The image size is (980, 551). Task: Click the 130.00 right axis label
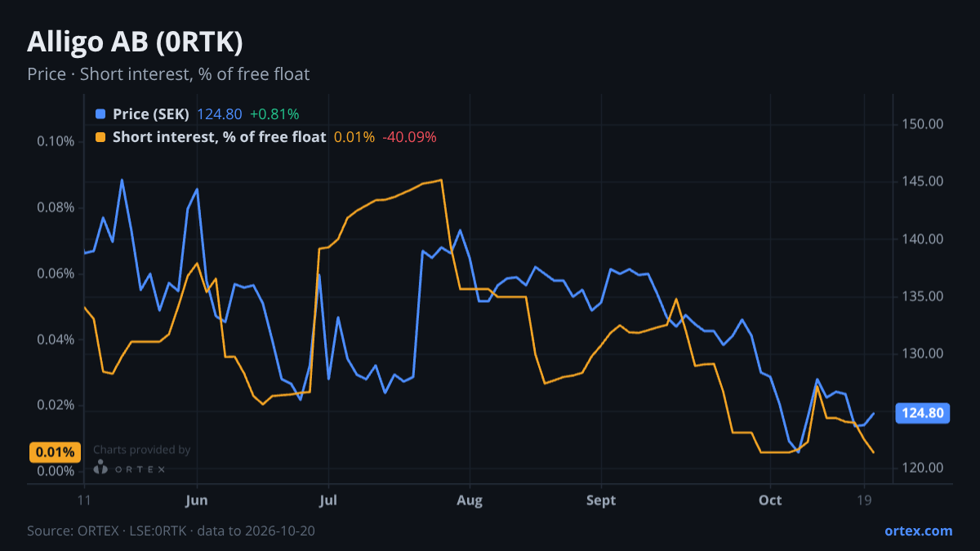tap(923, 353)
